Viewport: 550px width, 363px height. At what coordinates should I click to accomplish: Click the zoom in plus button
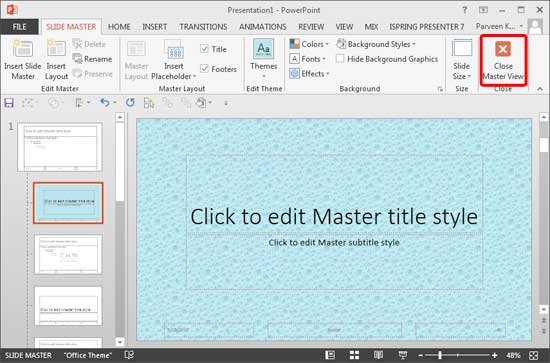pyautogui.click(x=494, y=356)
